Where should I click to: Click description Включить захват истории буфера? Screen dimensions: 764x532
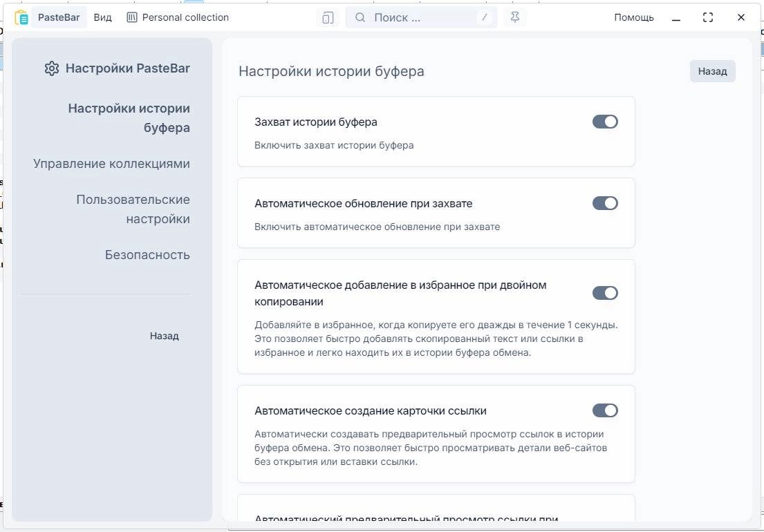tap(334, 145)
